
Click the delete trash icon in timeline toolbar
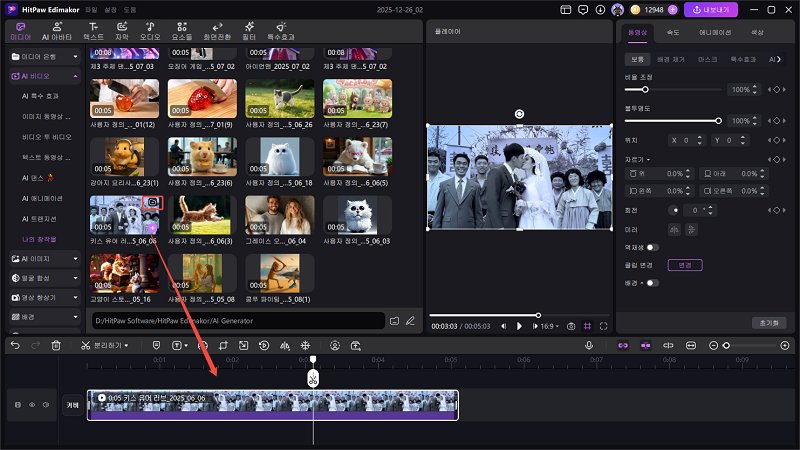(x=56, y=345)
